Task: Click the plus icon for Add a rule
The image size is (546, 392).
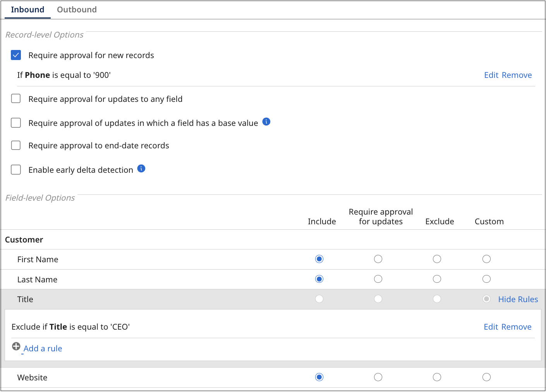Action: (x=16, y=346)
